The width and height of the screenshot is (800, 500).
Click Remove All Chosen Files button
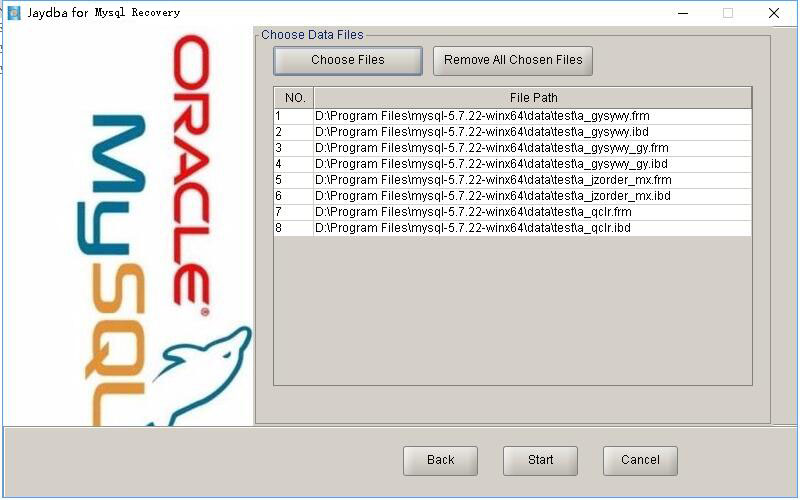(x=513, y=61)
